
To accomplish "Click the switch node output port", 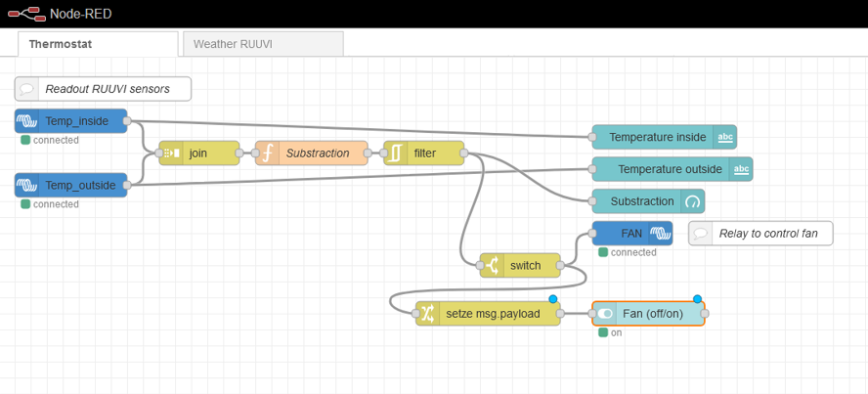I will [x=560, y=266].
